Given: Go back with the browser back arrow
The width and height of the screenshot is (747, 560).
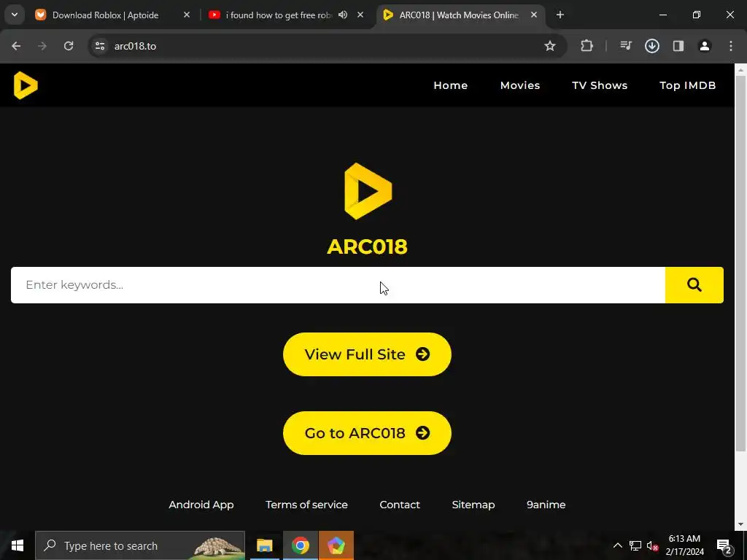Looking at the screenshot, I should point(16,46).
